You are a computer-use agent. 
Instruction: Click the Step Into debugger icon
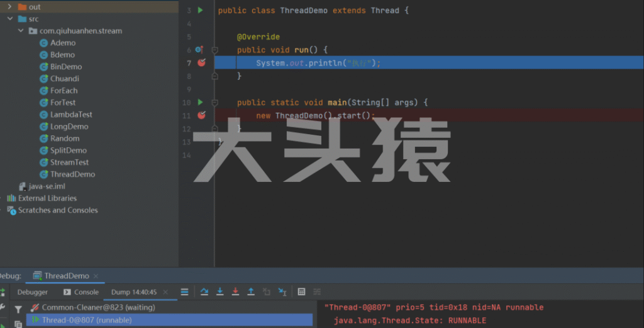tap(219, 292)
